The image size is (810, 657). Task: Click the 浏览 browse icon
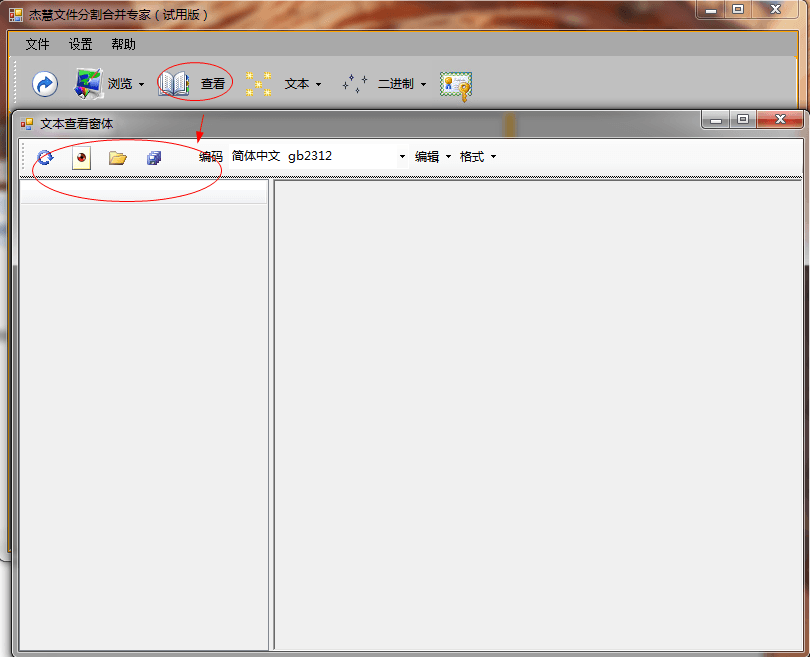(89, 84)
